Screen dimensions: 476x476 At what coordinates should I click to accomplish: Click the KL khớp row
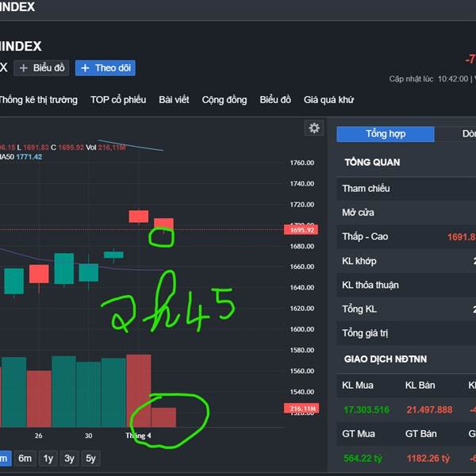[x=406, y=261]
